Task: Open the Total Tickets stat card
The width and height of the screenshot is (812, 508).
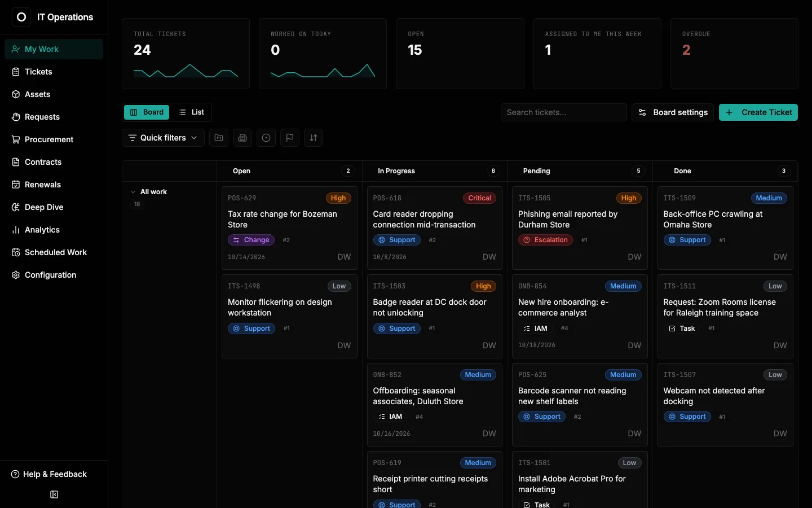Action: pyautogui.click(x=186, y=54)
